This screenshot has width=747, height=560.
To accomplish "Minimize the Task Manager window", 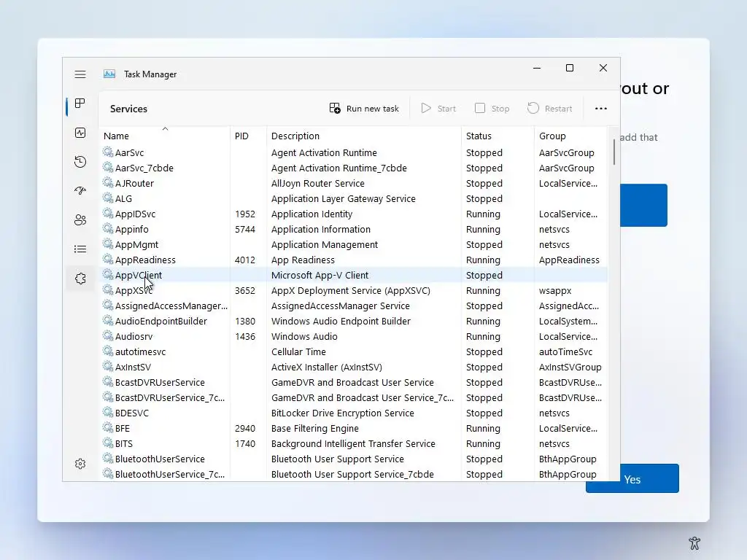I will [537, 68].
